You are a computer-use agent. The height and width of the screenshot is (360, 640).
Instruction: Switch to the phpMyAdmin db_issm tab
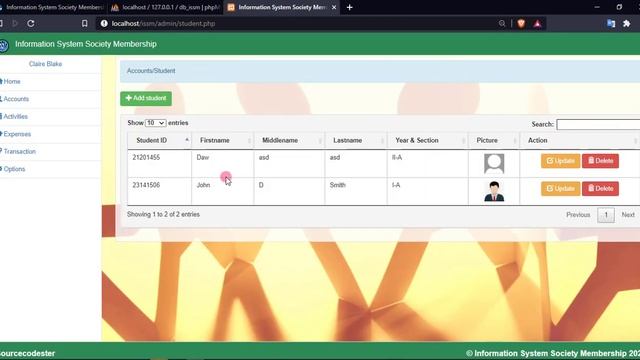coord(165,7)
